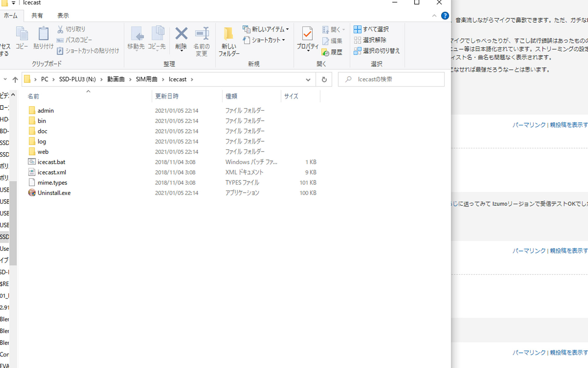Viewport: 588px width, 368px height.
Task: Click the blue Help question mark icon
Action: pyautogui.click(x=445, y=16)
